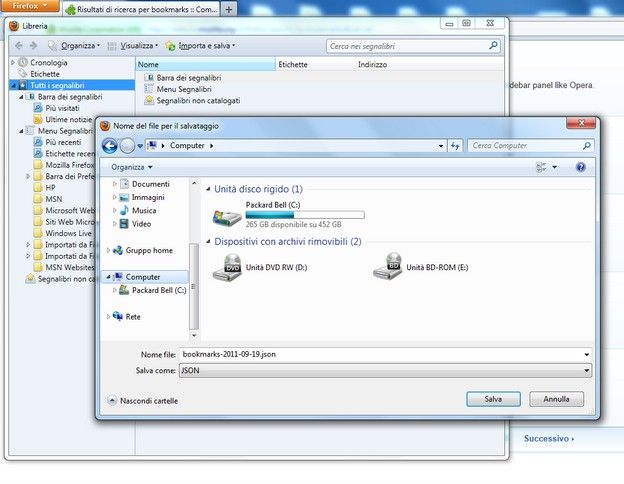Open Visualizza menu in Libreria window

tap(133, 46)
